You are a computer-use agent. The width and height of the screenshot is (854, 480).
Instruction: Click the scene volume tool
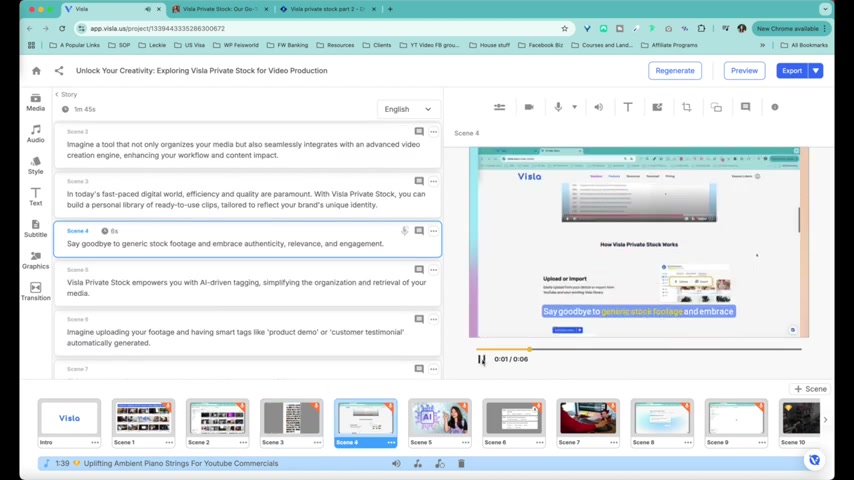599,107
